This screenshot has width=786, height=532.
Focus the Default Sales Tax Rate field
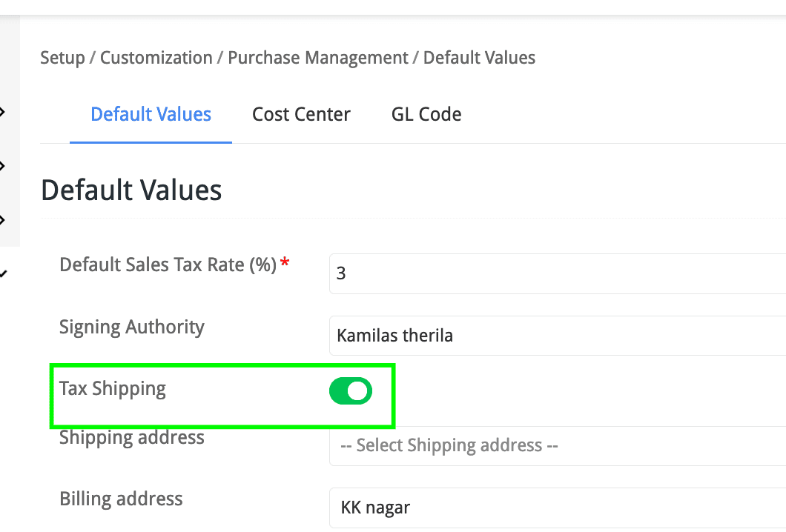coord(556,273)
